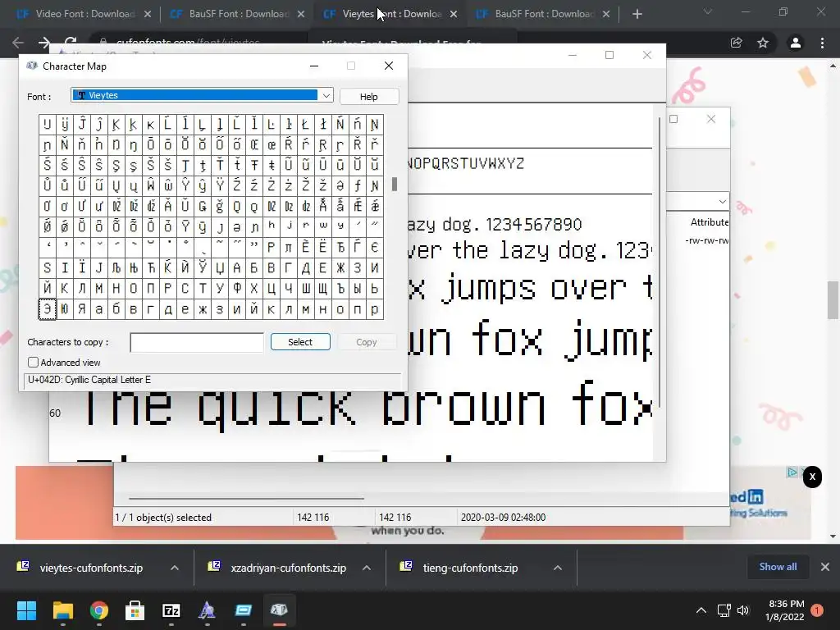Open Chrome share page icon
This screenshot has height=630, width=840.
click(736, 43)
